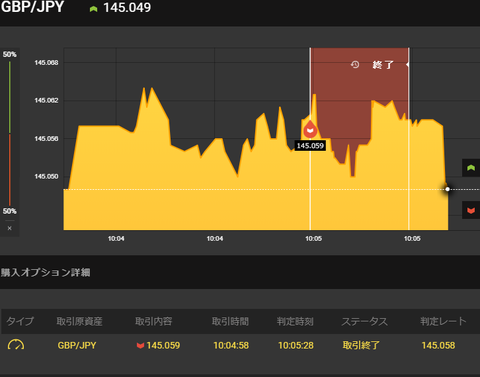The image size is (480, 377).
Task: Click the trade time 10:04:58
Action: point(231,345)
